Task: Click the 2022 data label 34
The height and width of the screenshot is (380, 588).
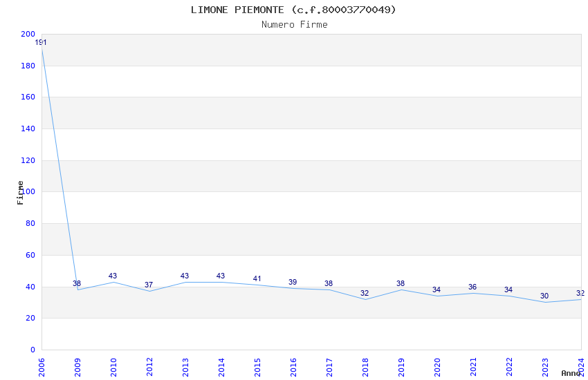Action: click(x=508, y=289)
